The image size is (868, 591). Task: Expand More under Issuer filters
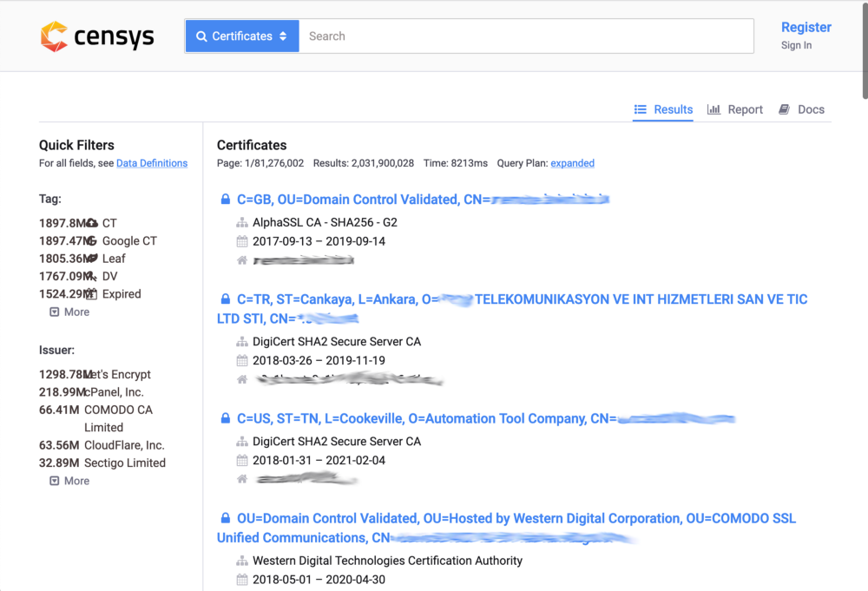(x=69, y=481)
